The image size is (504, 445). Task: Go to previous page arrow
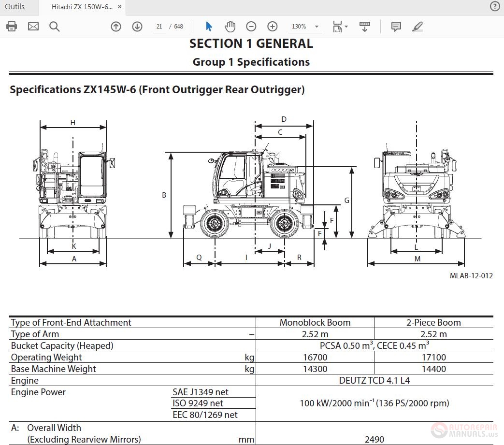tap(115, 27)
